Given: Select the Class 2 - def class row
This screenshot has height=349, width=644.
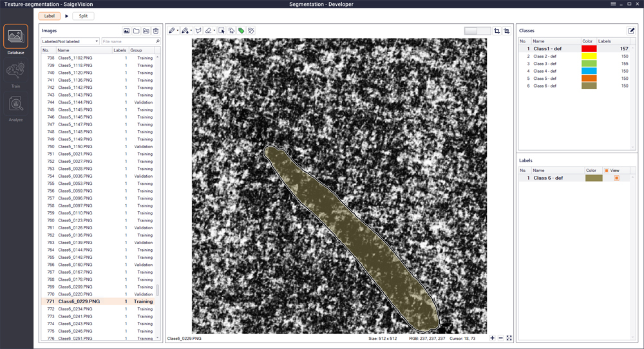Looking at the screenshot, I should pos(574,56).
